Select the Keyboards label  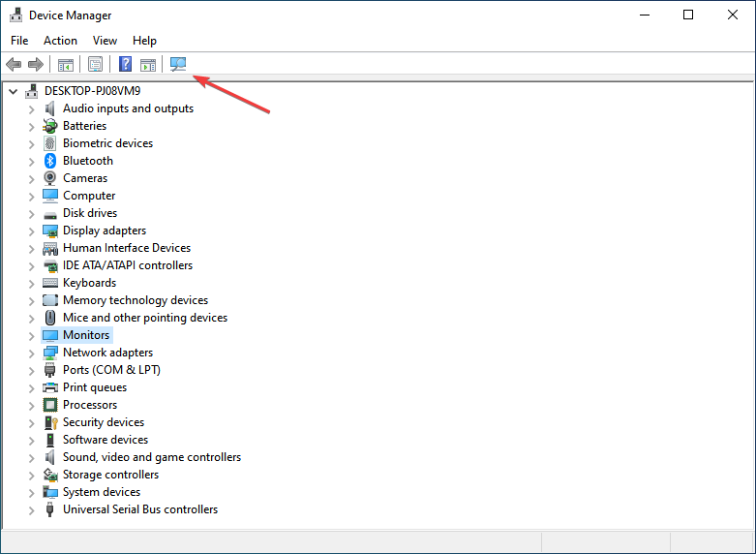pos(90,283)
